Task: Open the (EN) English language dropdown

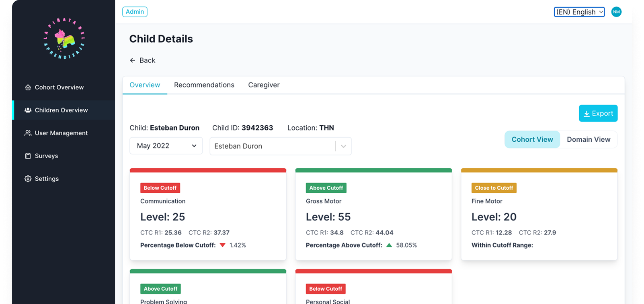Action: pyautogui.click(x=579, y=12)
